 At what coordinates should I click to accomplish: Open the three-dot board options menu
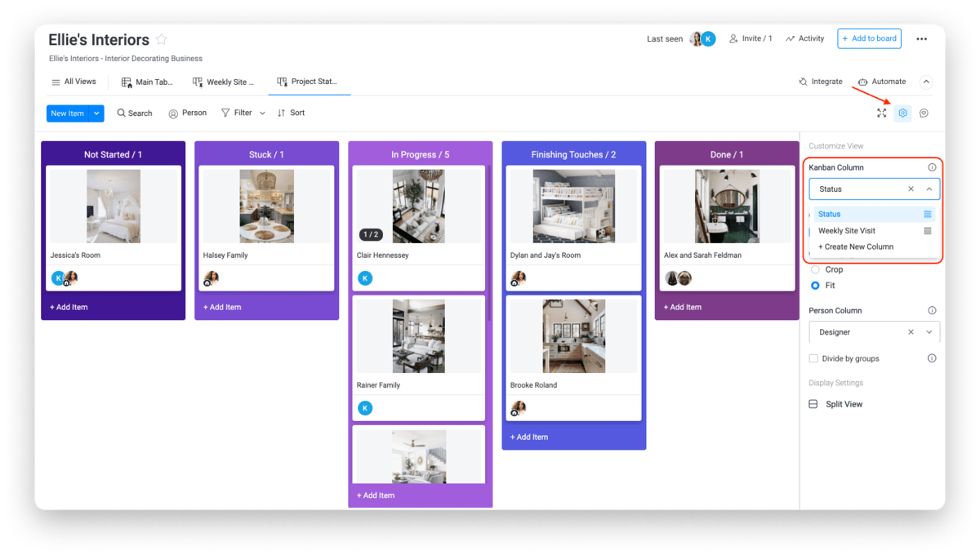pos(921,39)
